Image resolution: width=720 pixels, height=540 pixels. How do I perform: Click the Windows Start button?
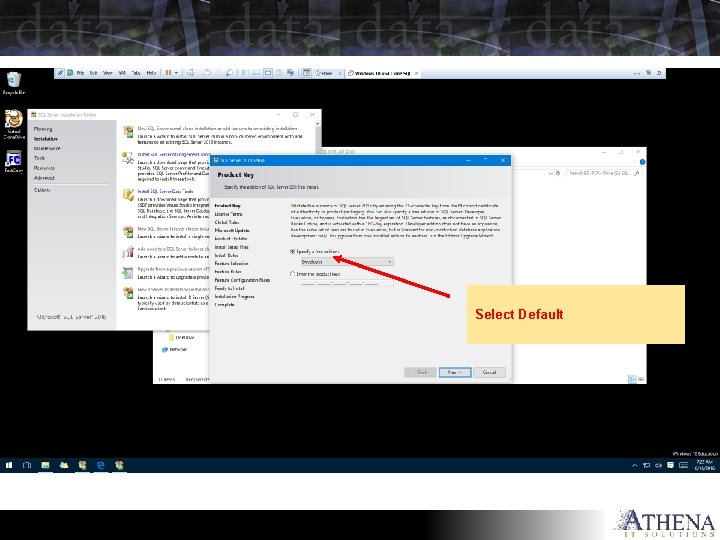[9, 465]
